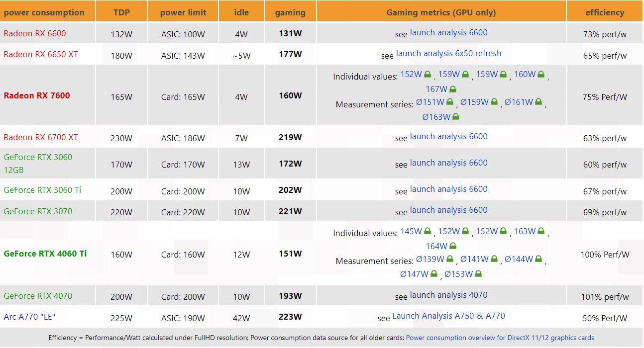Click the 'efficiency' column header

pos(605,13)
